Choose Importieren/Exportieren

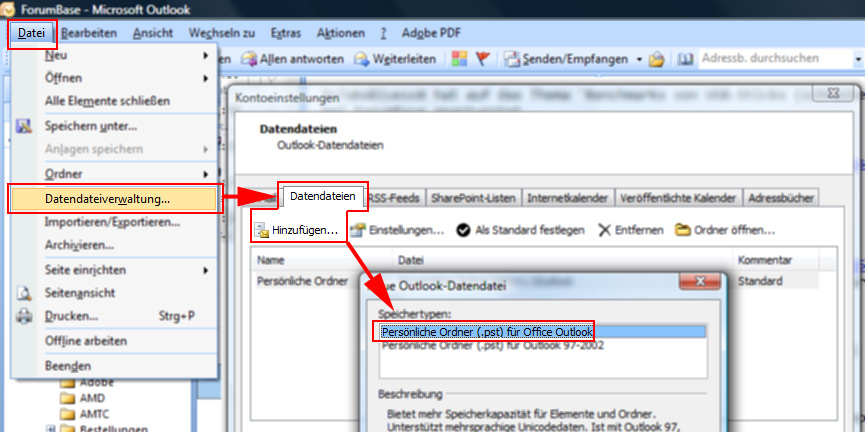pyautogui.click(x=112, y=222)
